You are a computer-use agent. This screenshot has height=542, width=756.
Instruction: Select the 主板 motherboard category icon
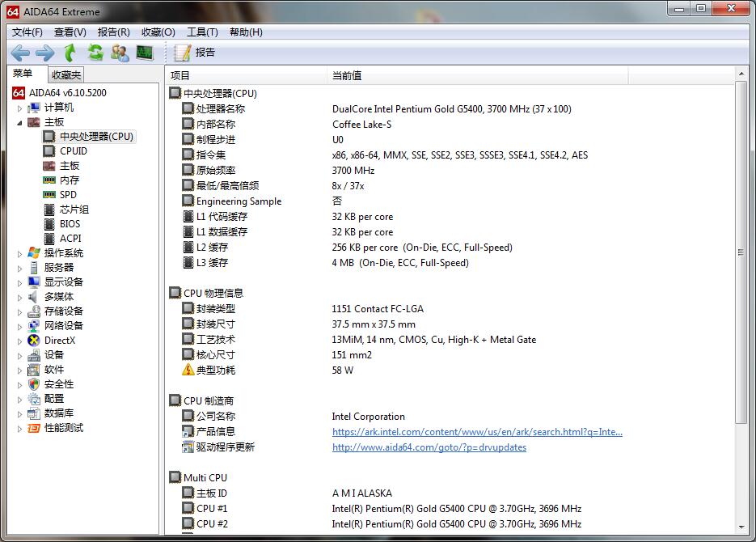click(34, 122)
